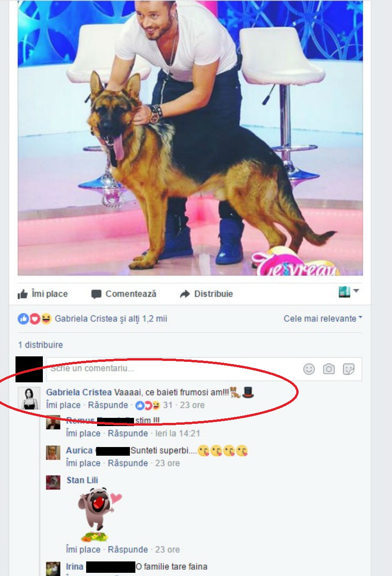Open the emoji picker in the comment box

point(309,369)
